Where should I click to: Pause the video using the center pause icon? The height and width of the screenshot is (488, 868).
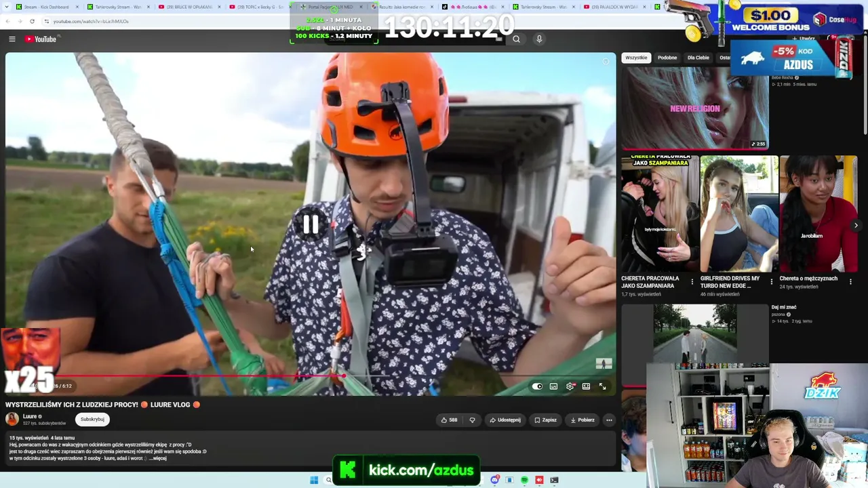click(311, 224)
